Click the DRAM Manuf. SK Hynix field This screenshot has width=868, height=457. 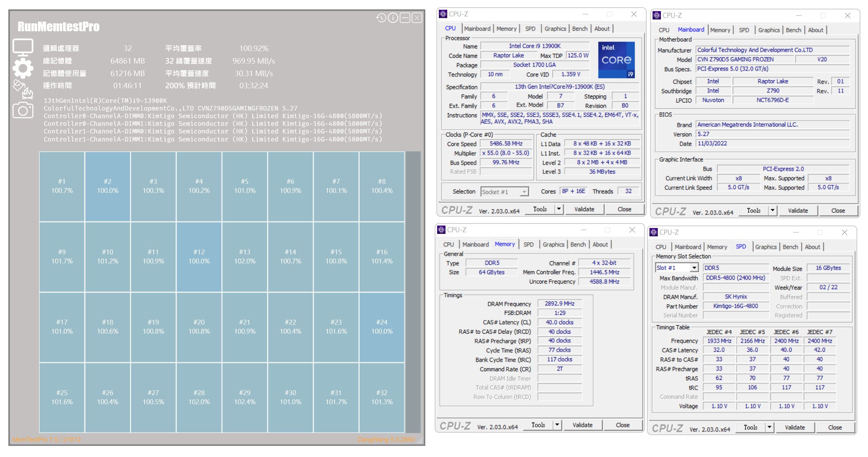[x=736, y=296]
